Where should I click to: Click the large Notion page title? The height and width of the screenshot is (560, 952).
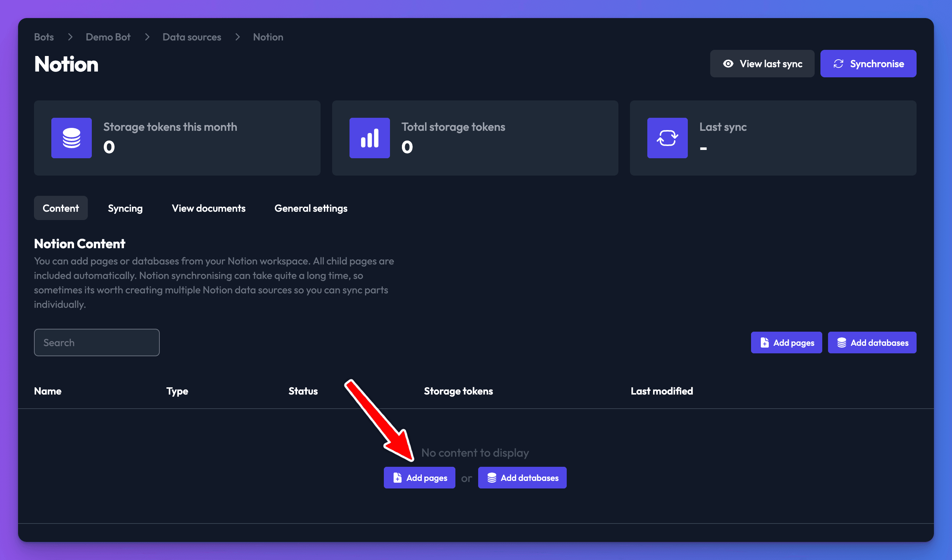pyautogui.click(x=66, y=64)
